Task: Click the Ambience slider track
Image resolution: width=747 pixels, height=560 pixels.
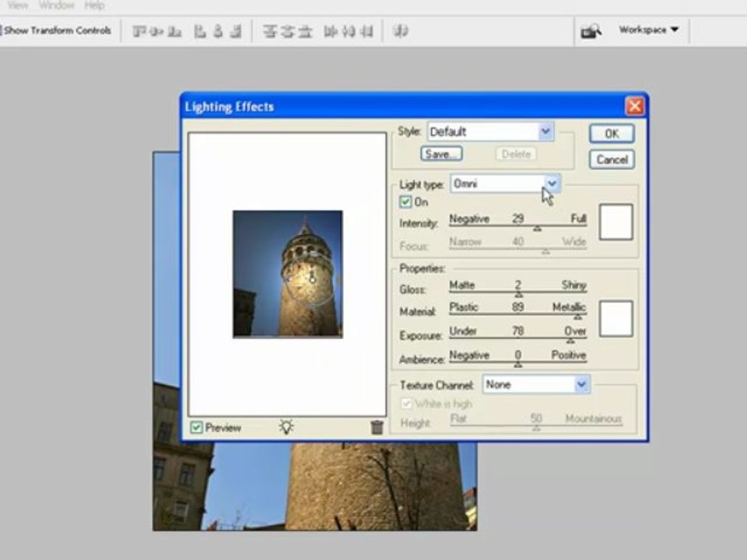Action: pos(518,362)
